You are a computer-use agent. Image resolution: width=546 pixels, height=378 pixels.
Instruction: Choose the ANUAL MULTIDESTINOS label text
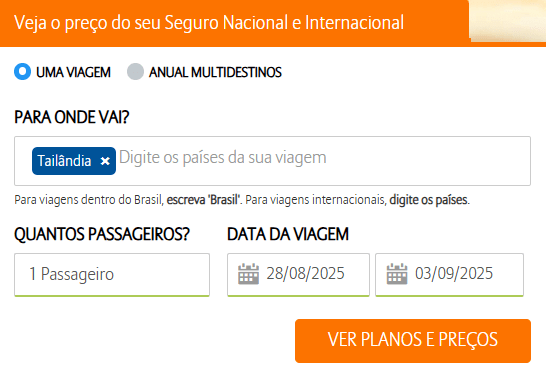pyautogui.click(x=215, y=72)
